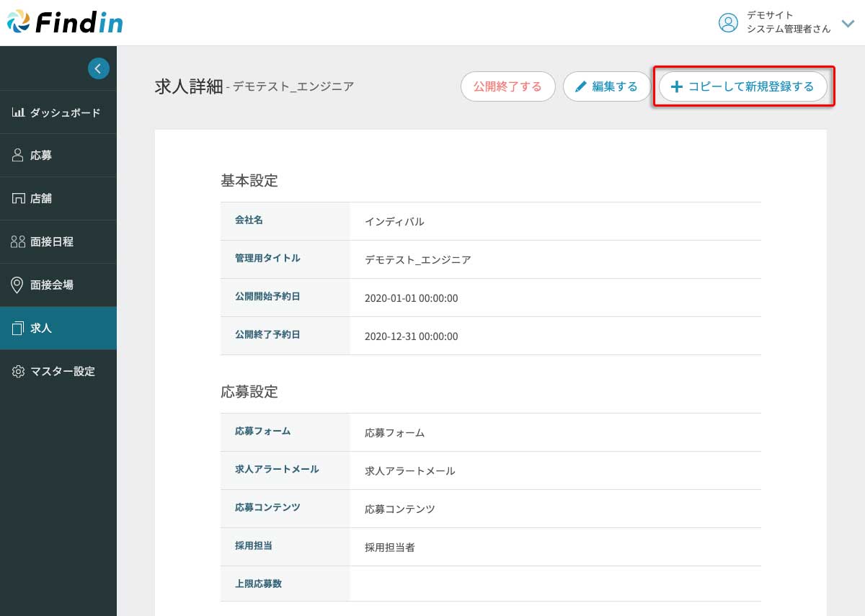Click the Findin logo
The image size is (865, 616).
(x=65, y=22)
